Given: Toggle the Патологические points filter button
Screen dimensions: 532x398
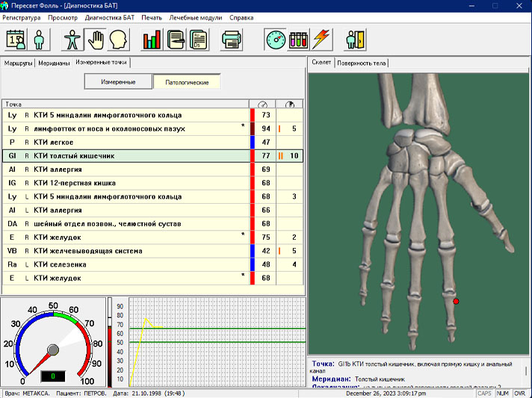Looking at the screenshot, I should click(187, 81).
